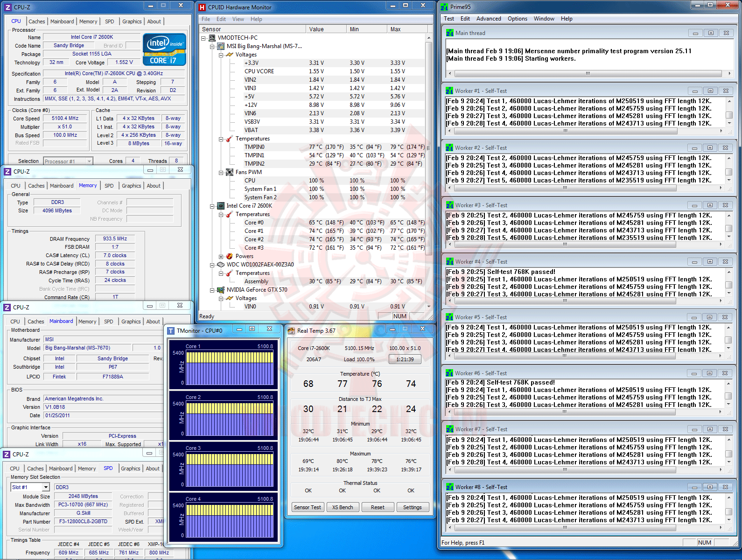Click the Real Temp title bar icon
This screenshot has height=560, width=742.
(291, 331)
